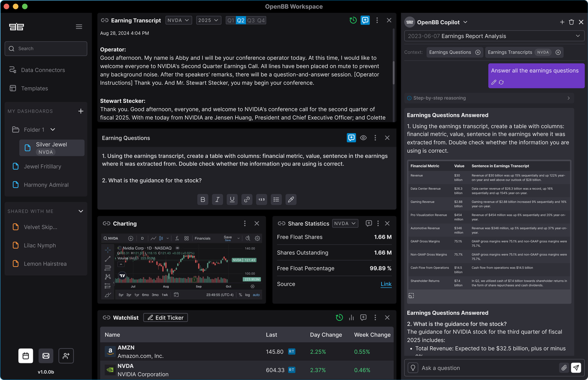The image size is (588, 380).
Task: Delete the current Copilot conversation
Action: [571, 22]
